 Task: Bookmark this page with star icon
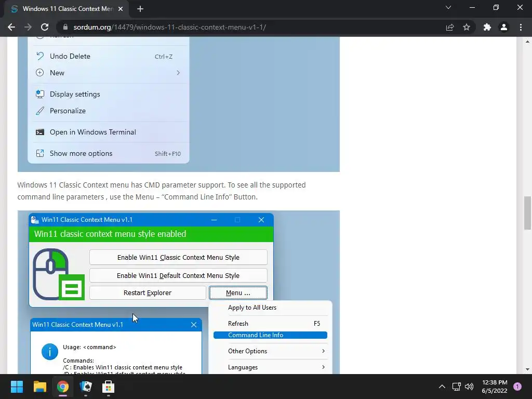467,27
